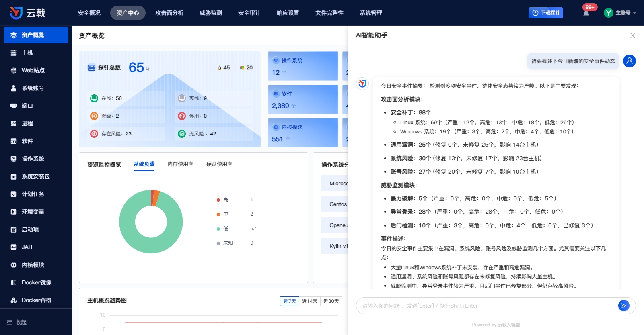The width and height of the screenshot is (644, 335).
Task: Select the 近7天 time range
Action: (x=289, y=301)
